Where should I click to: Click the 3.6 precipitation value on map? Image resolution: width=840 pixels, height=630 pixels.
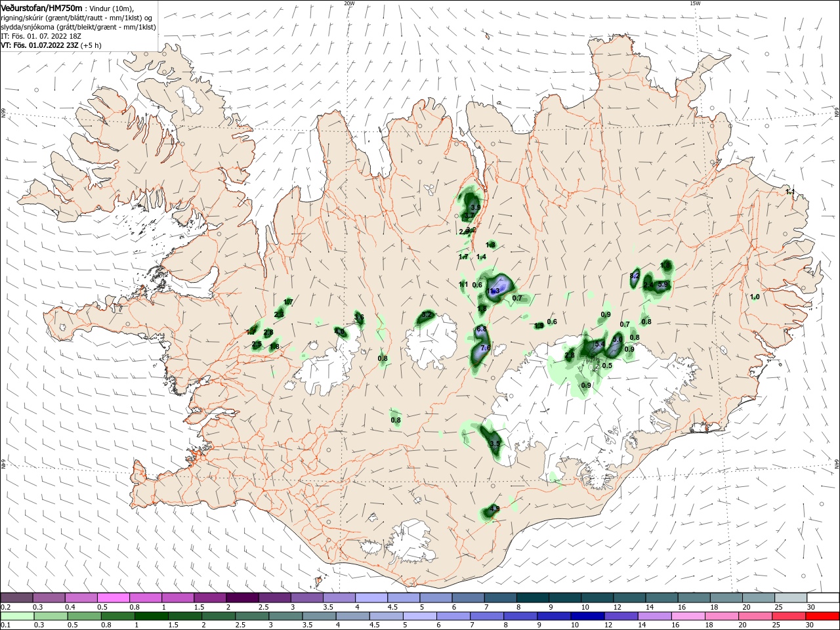[x=359, y=317]
